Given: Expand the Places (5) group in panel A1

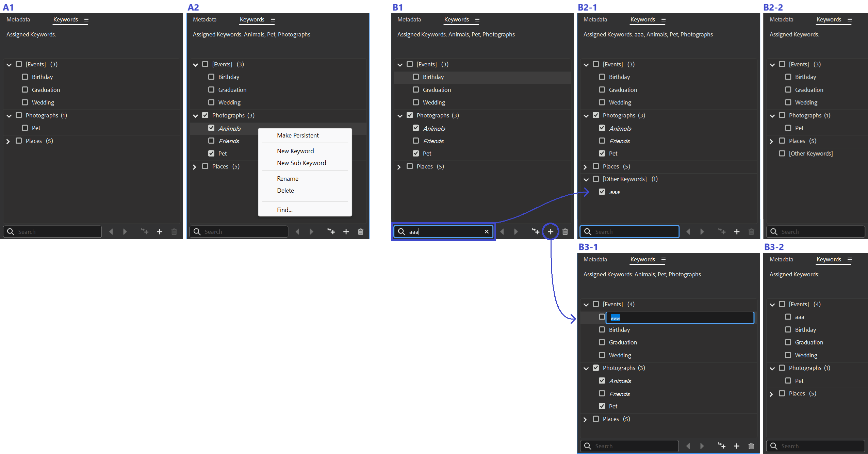Looking at the screenshot, I should pos(8,141).
